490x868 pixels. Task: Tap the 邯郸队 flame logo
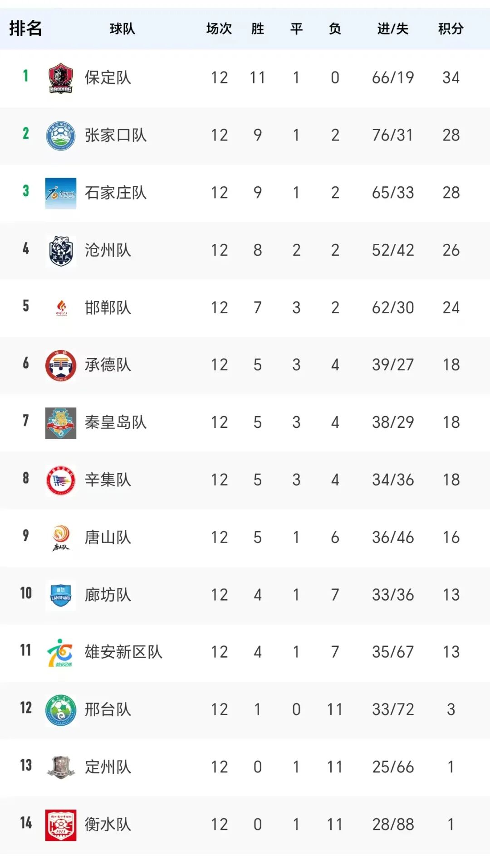61,308
